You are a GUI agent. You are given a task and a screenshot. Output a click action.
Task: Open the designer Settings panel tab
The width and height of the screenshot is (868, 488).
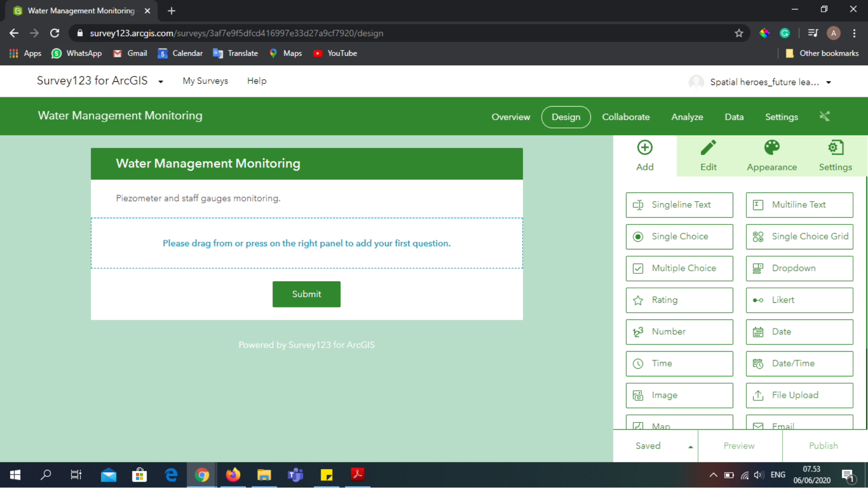835,156
